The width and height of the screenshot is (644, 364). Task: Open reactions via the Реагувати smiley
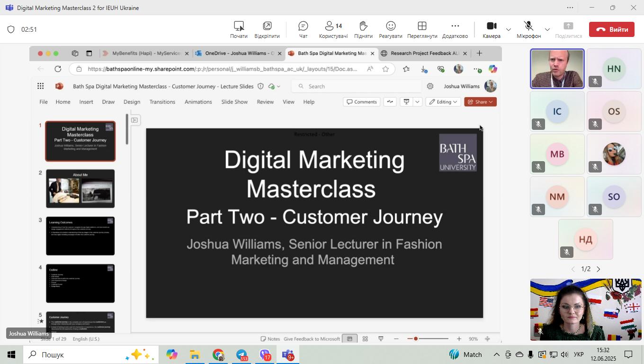pyautogui.click(x=391, y=29)
